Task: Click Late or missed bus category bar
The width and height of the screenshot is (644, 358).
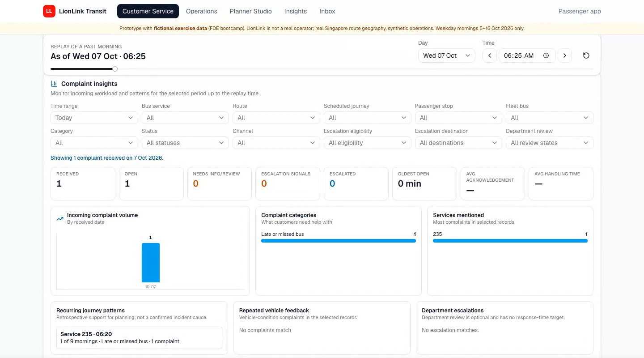Action: [x=339, y=241]
